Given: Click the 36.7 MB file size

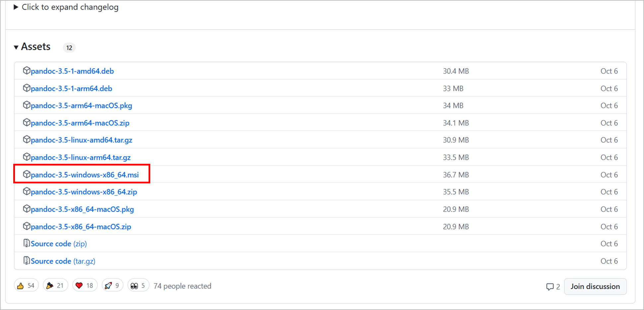Looking at the screenshot, I should point(456,175).
